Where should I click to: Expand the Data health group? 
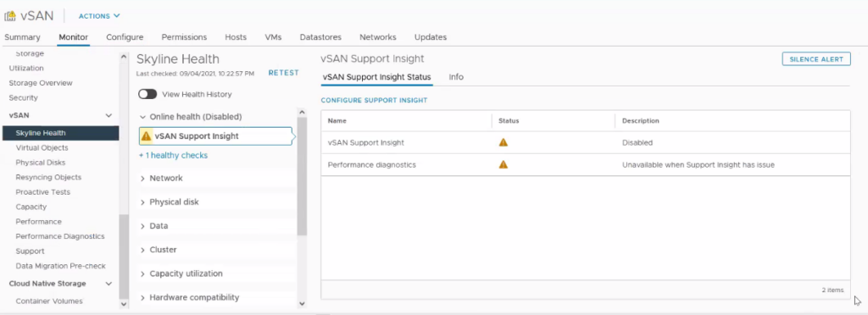click(x=142, y=226)
